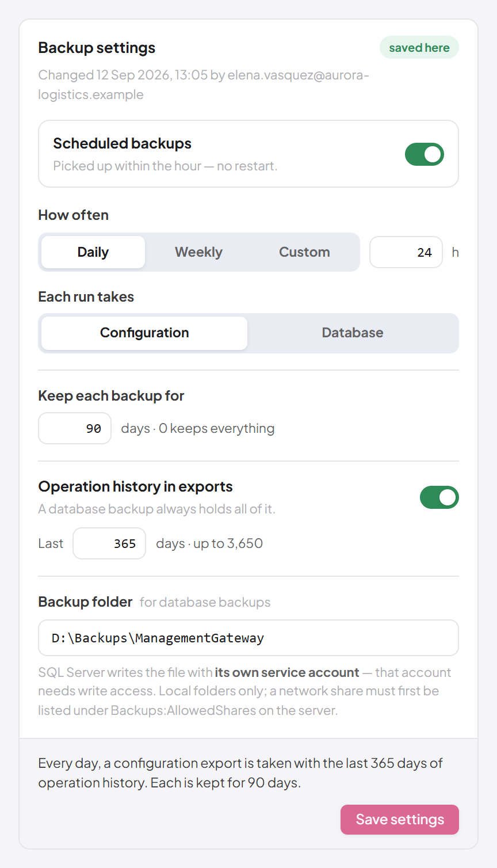Click the 'Backup folder' label

[85, 601]
